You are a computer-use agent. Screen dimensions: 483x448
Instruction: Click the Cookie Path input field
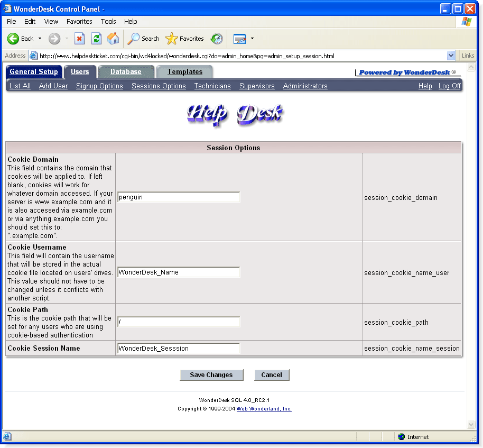click(179, 322)
